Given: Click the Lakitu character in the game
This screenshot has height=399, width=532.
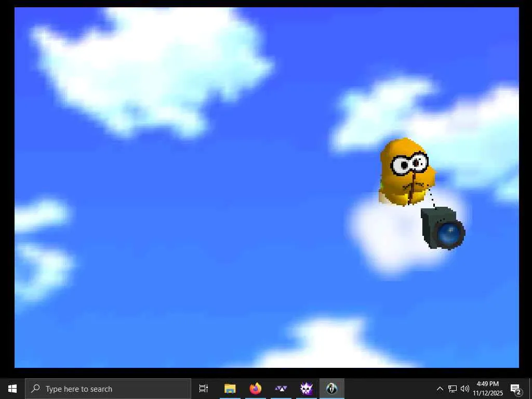Looking at the screenshot, I should [406, 172].
